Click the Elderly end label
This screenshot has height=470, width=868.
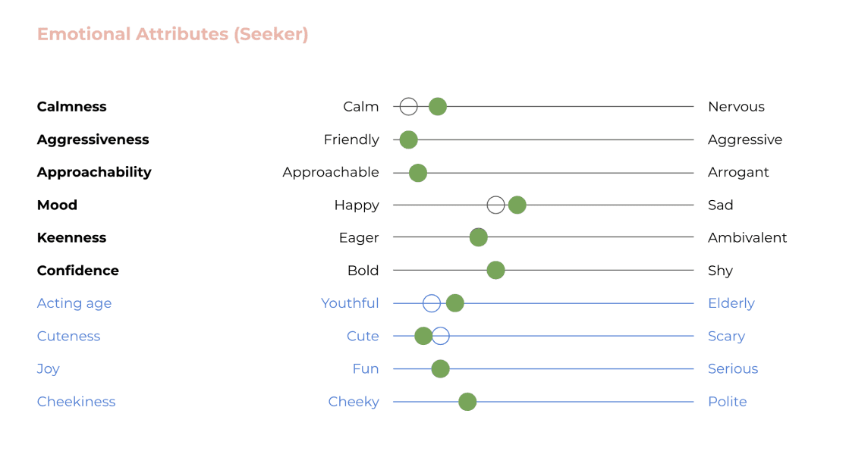pos(731,303)
